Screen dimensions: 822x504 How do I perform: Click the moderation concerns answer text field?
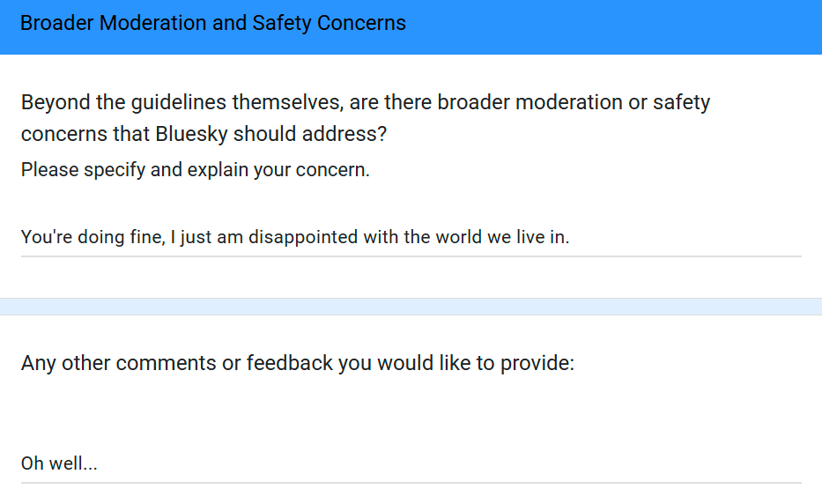click(x=411, y=237)
